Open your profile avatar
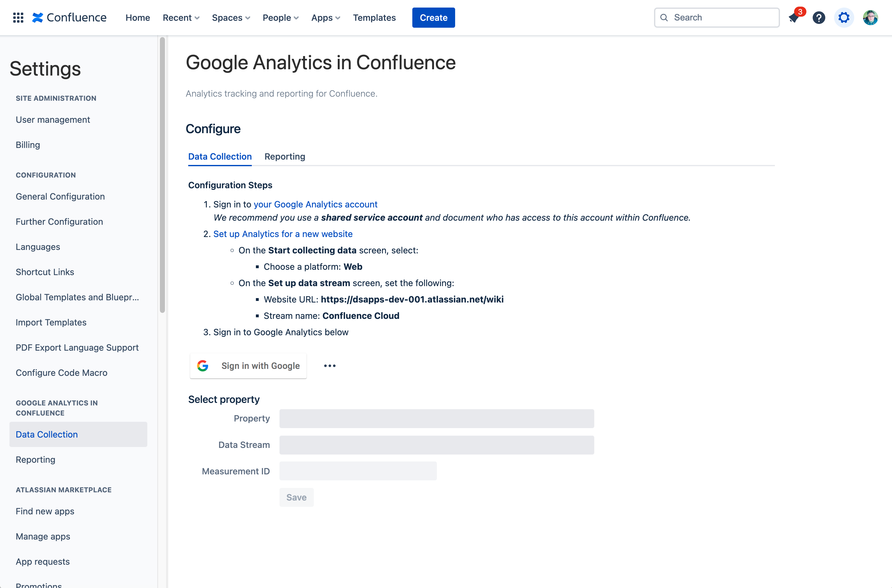The width and height of the screenshot is (892, 588). click(871, 17)
